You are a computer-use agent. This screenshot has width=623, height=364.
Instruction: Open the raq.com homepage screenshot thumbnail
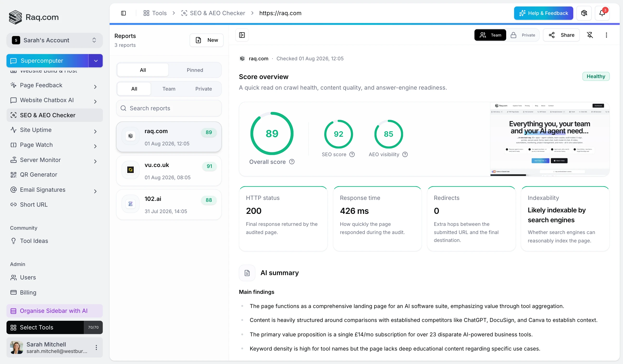click(550, 139)
